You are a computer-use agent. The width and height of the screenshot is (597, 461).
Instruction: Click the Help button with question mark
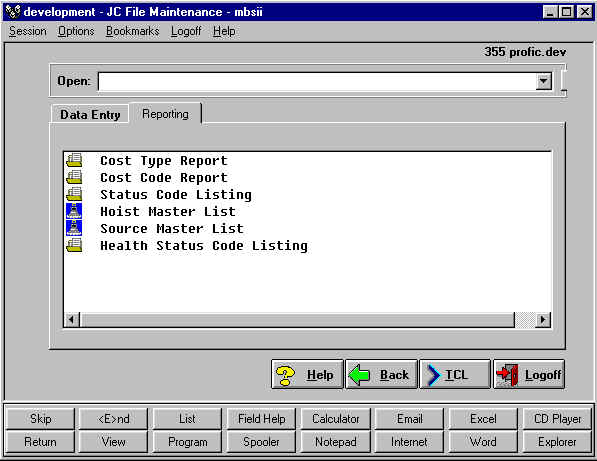307,375
